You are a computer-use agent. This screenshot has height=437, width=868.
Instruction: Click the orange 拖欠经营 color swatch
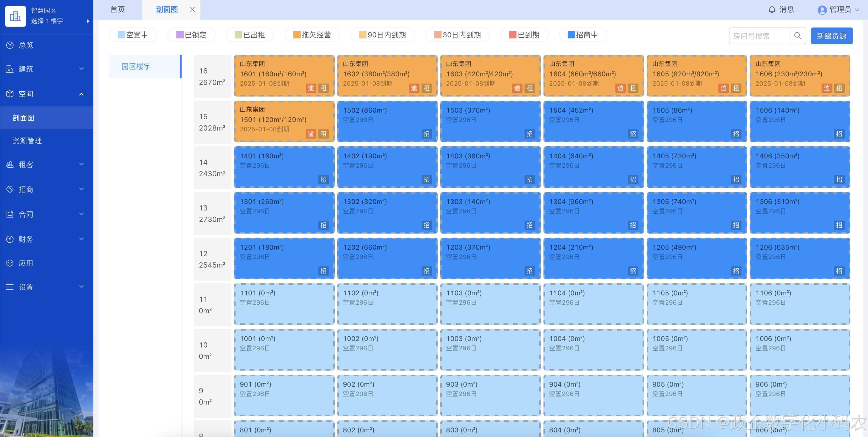[x=297, y=35]
